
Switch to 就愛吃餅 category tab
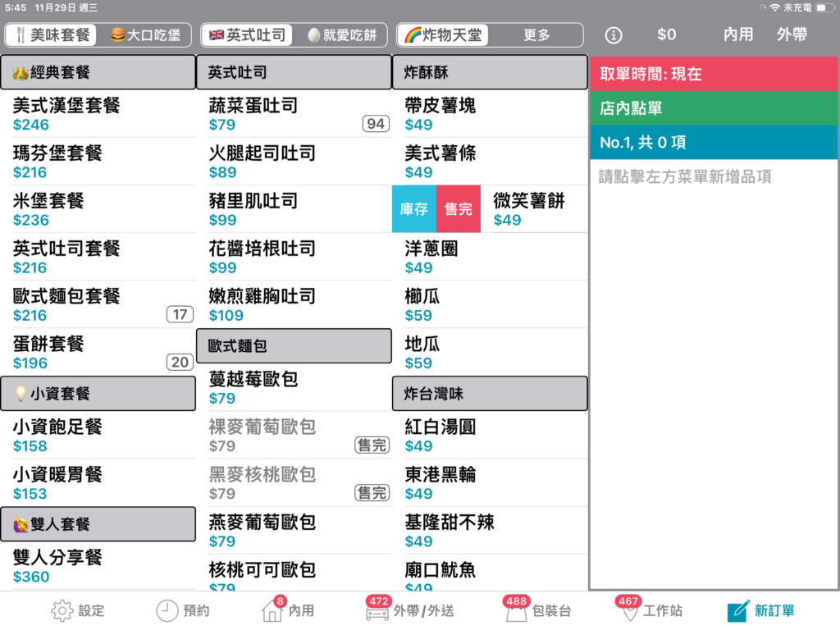point(340,35)
